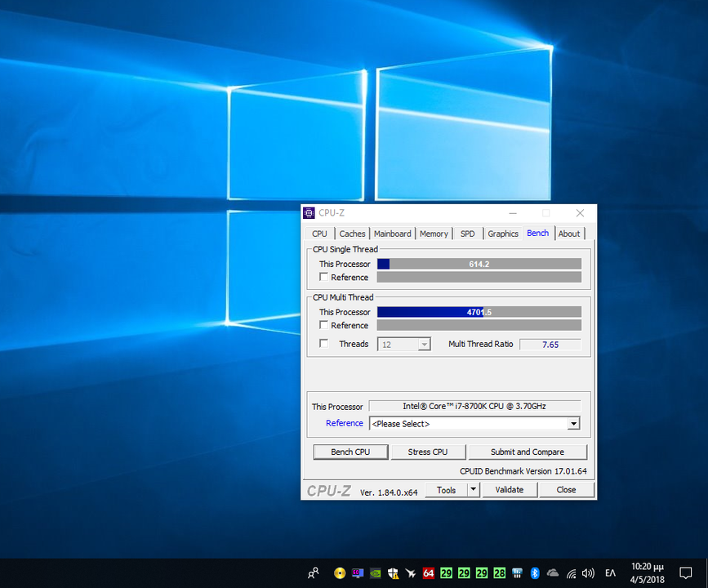Viewport: 708px width, 588px height.
Task: Open the monitor tray icon showing 50
Action: (358, 573)
